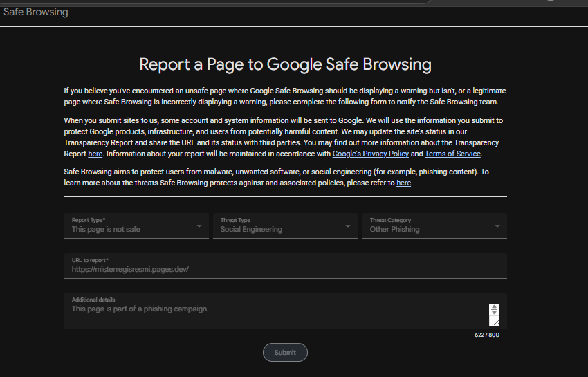The width and height of the screenshot is (588, 377).
Task: Click the Threat Category dropdown arrow
Action: (x=497, y=226)
